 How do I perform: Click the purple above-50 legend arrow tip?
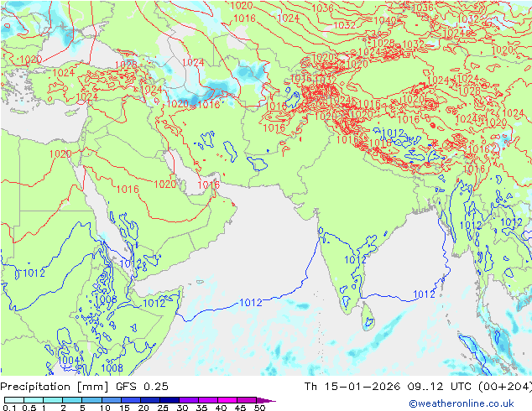coord(266,400)
